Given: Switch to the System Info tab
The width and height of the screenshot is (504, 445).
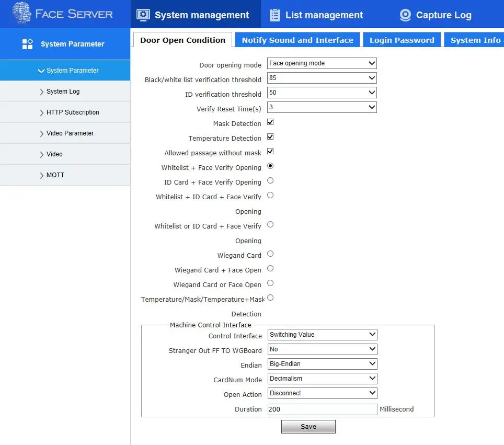Looking at the screenshot, I should pos(475,40).
